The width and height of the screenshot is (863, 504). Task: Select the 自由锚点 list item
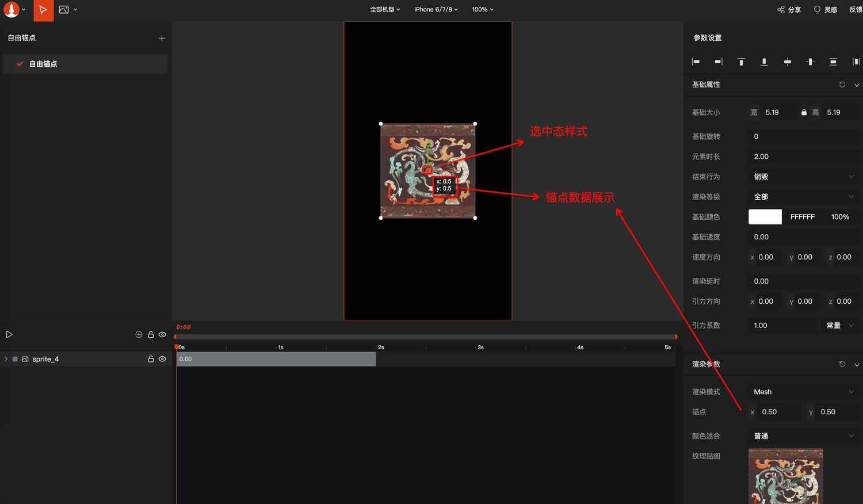85,64
